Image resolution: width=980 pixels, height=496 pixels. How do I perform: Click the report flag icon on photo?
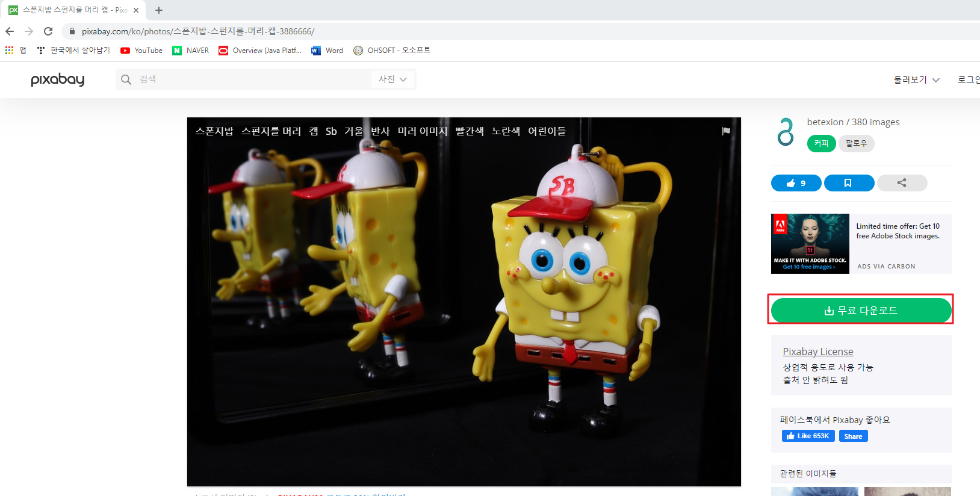[726, 131]
